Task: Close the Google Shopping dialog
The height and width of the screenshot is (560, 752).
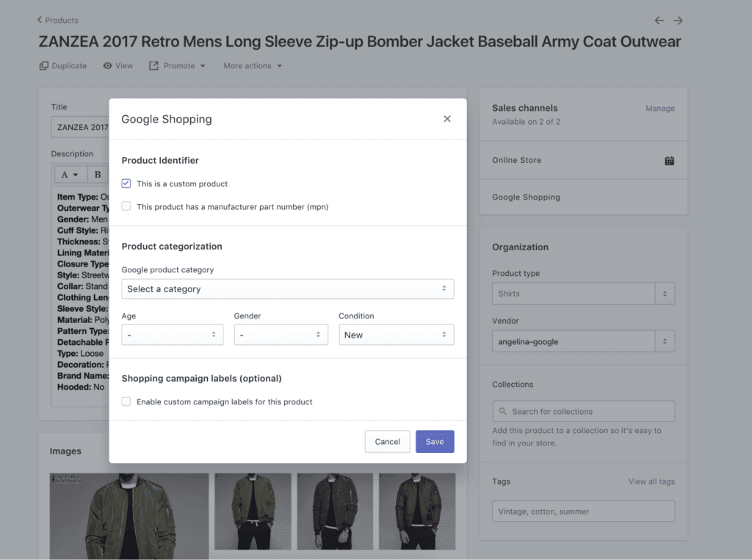Action: coord(447,119)
